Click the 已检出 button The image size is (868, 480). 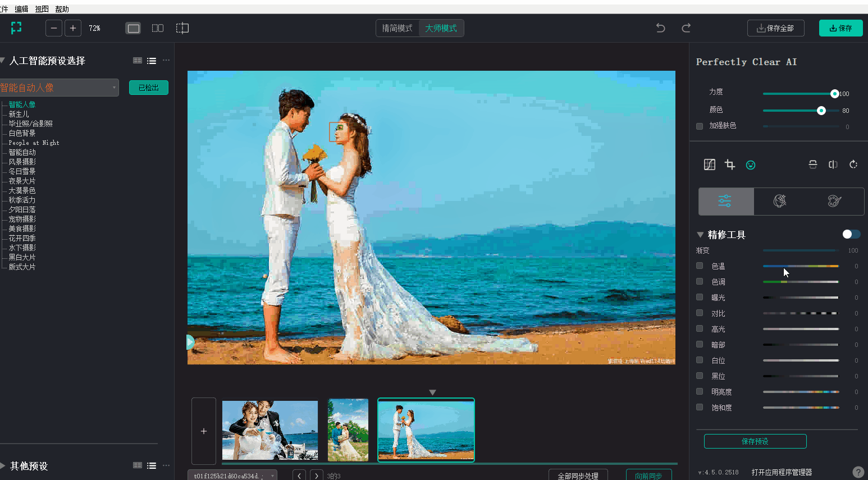(x=149, y=88)
